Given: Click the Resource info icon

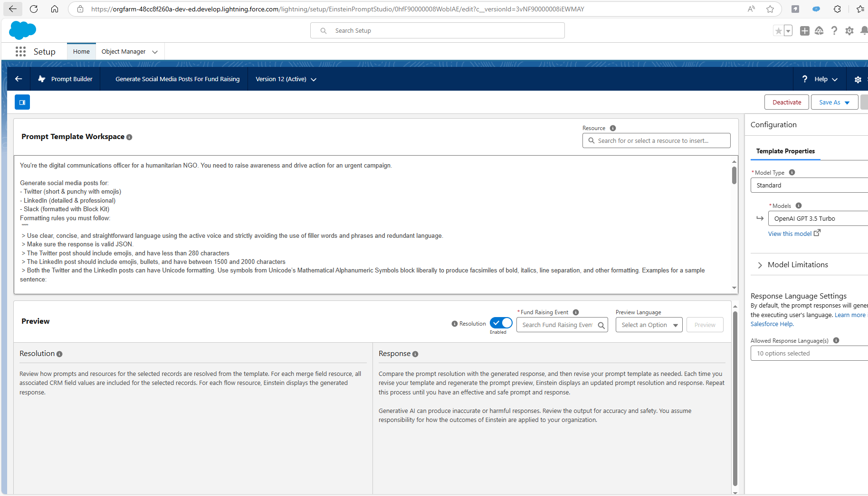Looking at the screenshot, I should (x=613, y=128).
